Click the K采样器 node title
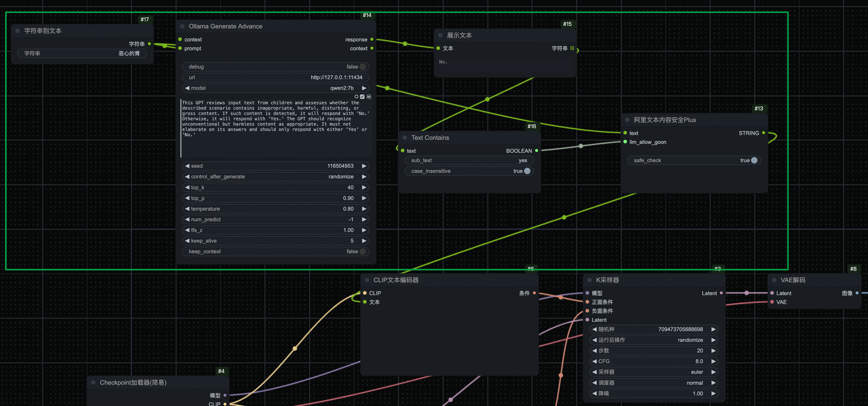Viewport: 868px width, 406px height. pyautogui.click(x=607, y=280)
